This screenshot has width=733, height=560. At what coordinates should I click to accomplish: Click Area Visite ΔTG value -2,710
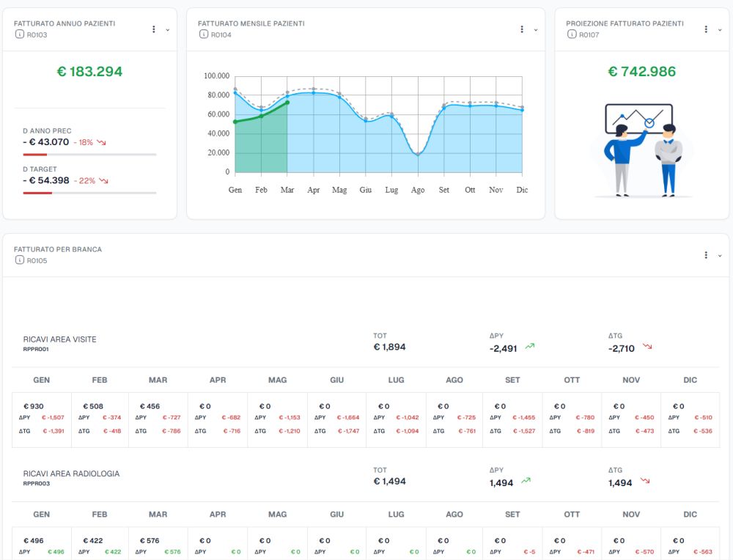click(x=622, y=348)
